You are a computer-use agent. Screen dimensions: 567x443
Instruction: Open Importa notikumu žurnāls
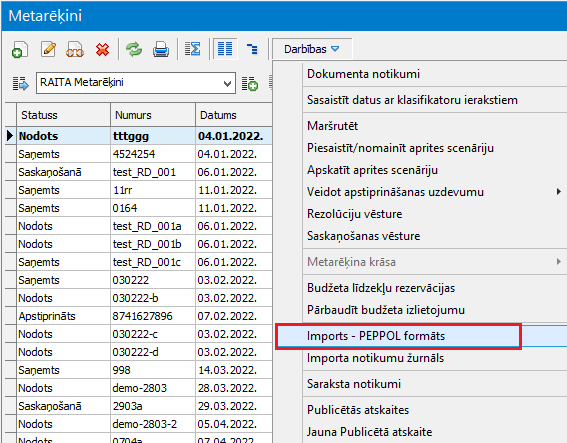coord(375,358)
